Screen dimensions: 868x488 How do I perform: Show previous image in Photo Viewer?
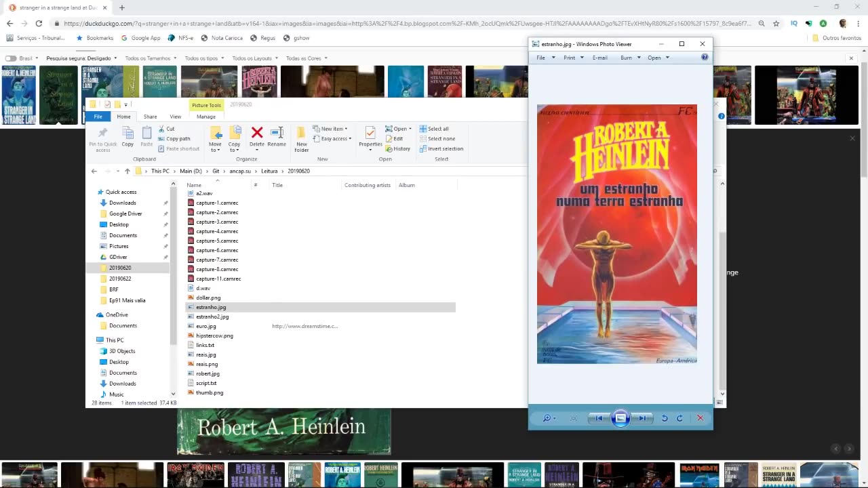pyautogui.click(x=598, y=418)
